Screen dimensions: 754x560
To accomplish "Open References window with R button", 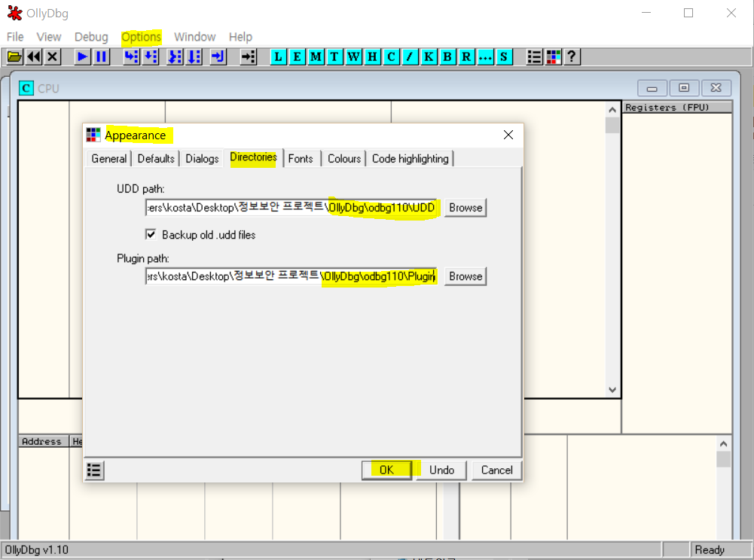I will (466, 56).
